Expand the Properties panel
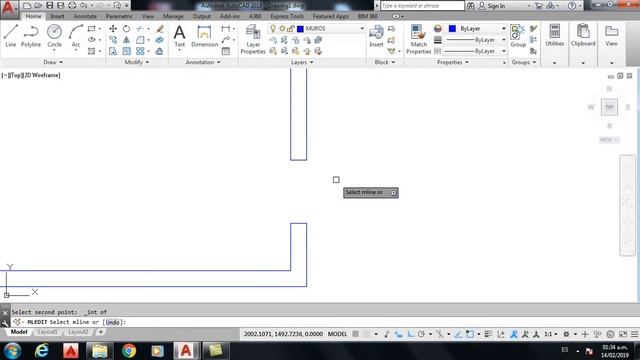The image size is (640, 360). pos(453,62)
